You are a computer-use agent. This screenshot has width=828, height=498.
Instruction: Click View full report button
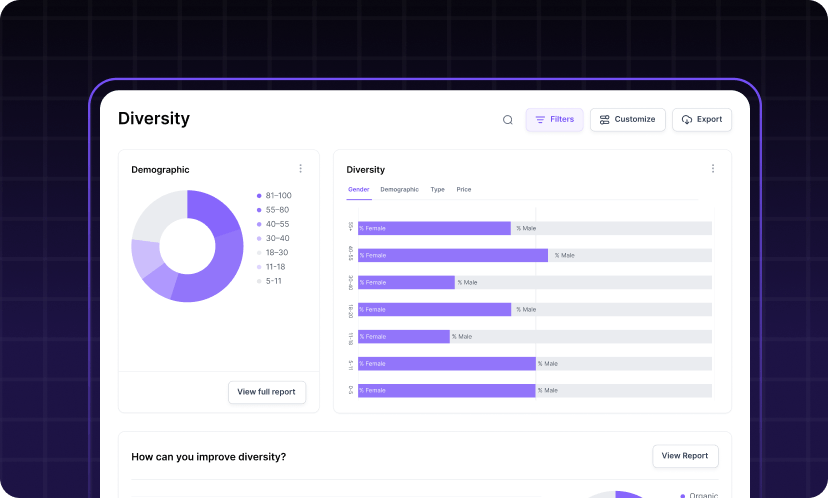coord(266,392)
